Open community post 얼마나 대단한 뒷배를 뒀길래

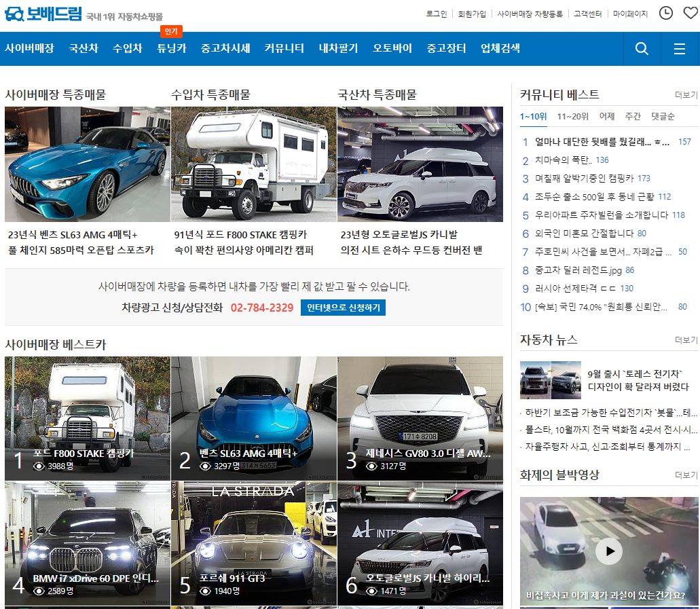click(602, 142)
